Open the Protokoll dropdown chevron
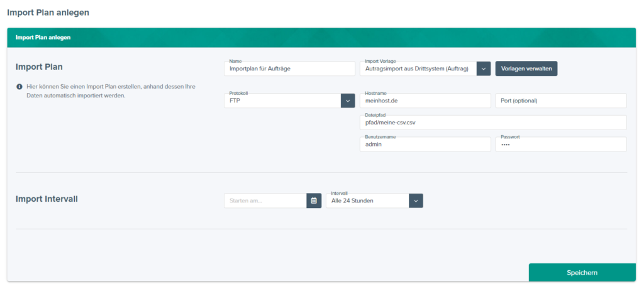This screenshot has height=286, width=644. (348, 101)
